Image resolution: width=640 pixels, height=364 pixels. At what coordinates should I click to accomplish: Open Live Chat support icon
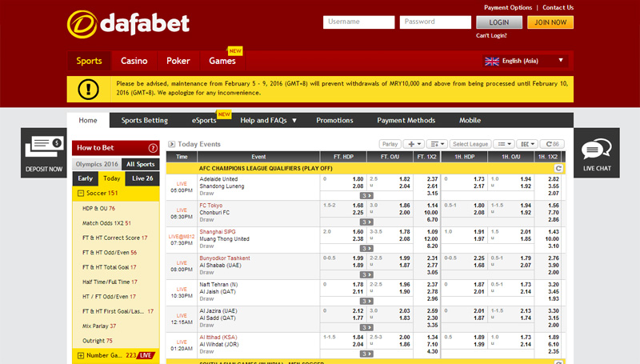[597, 153]
